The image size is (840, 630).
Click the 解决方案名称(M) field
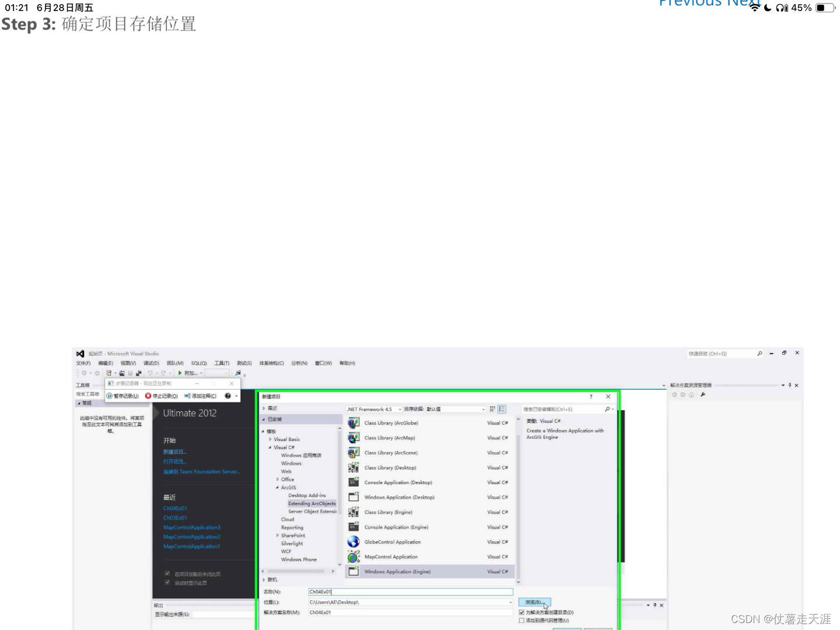[x=411, y=612]
